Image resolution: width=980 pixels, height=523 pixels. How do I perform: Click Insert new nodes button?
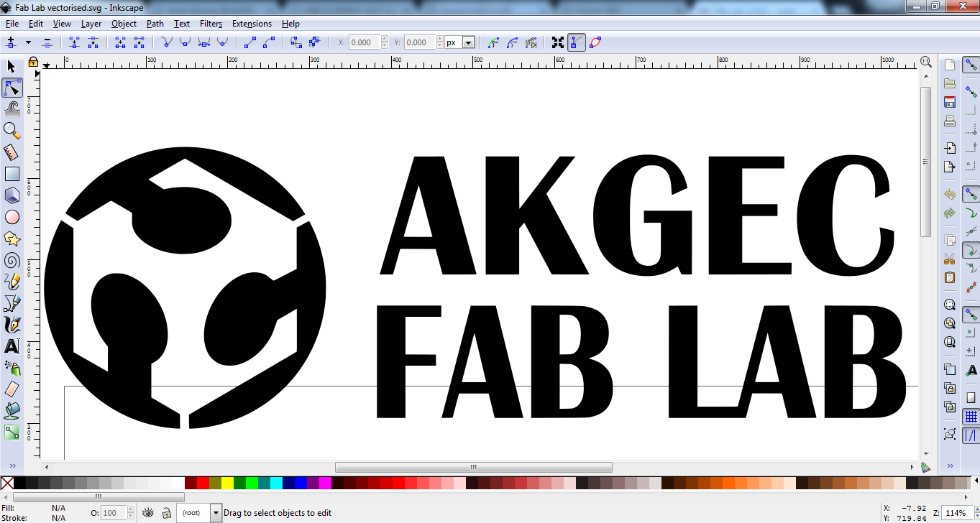pos(11,42)
